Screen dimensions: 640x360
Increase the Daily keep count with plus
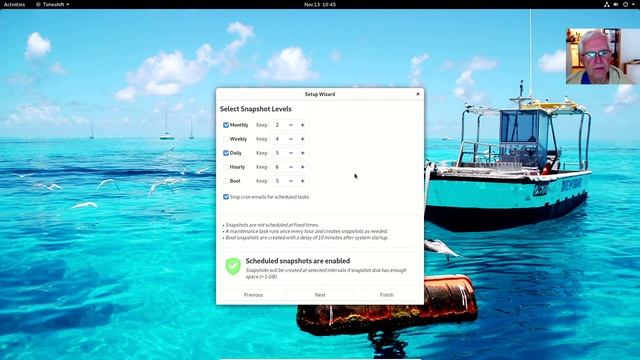point(302,153)
